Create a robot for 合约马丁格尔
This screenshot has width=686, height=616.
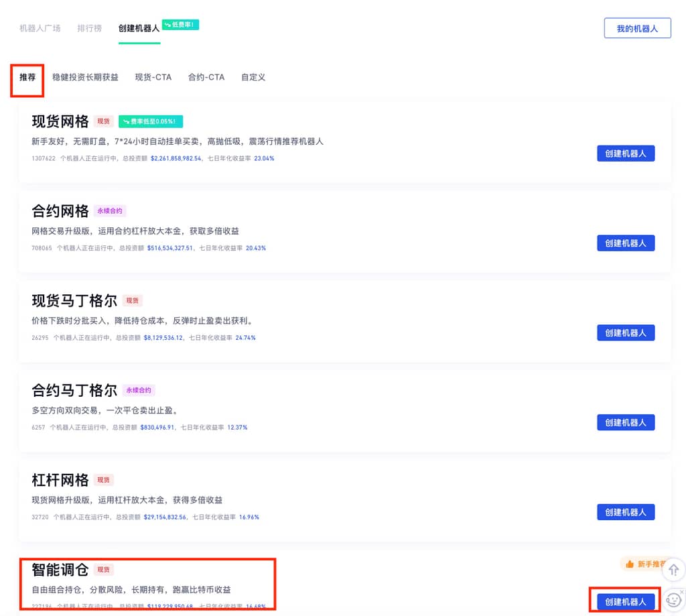coord(625,422)
